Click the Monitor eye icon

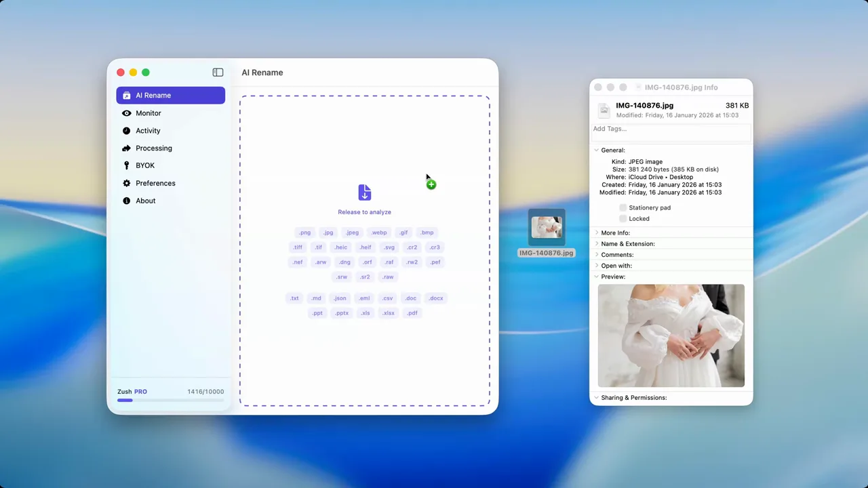[x=127, y=113]
